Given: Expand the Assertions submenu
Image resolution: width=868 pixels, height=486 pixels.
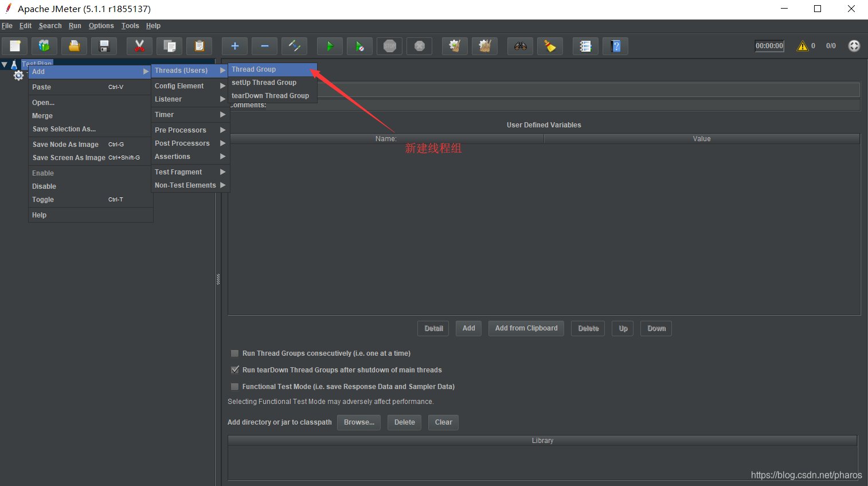Looking at the screenshot, I should click(190, 157).
